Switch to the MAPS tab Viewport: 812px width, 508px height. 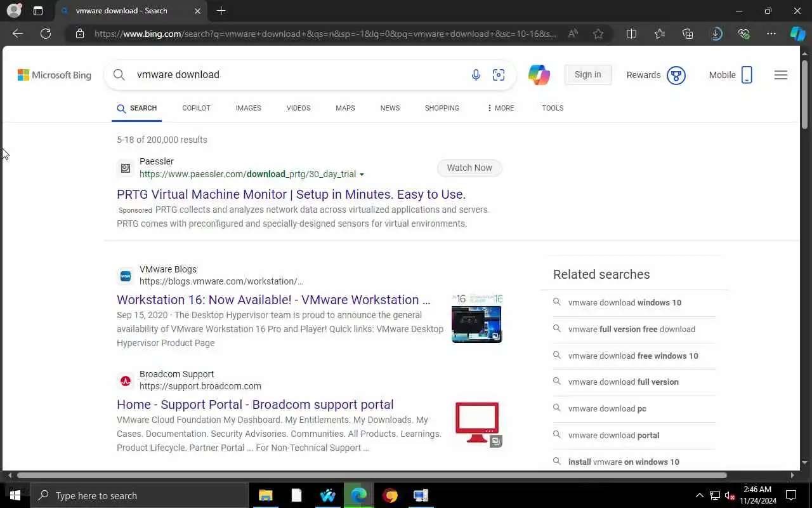pyautogui.click(x=345, y=108)
